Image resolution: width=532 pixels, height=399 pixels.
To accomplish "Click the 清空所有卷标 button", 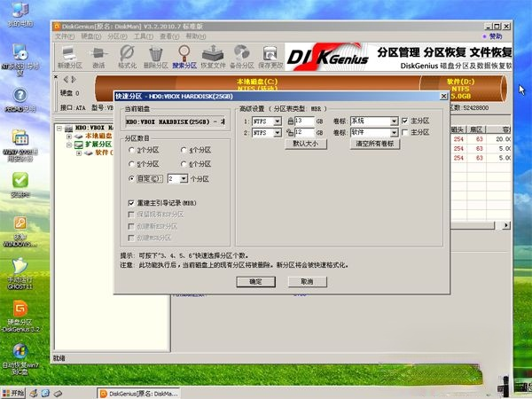I will [375, 144].
